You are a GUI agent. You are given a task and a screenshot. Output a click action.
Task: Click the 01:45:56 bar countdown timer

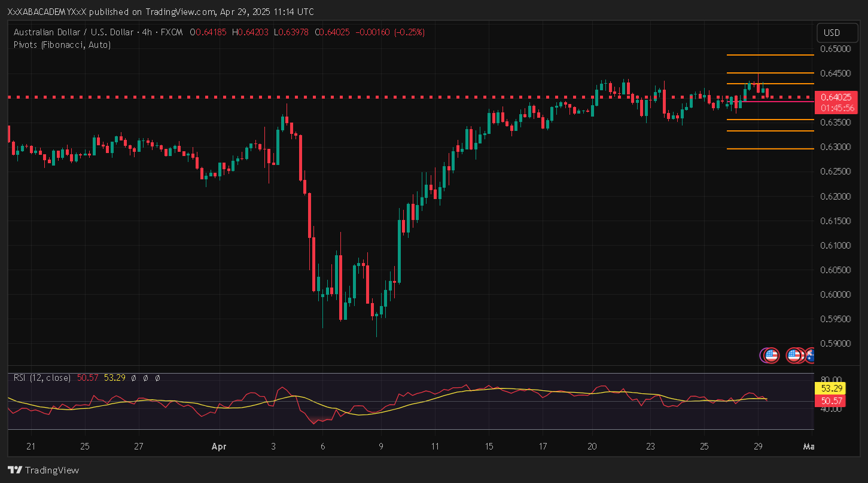click(x=836, y=108)
